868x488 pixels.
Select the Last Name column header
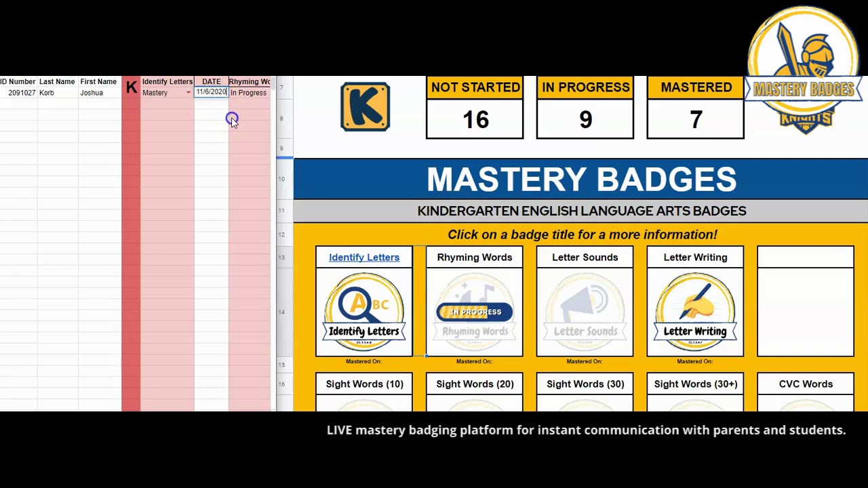pos(57,82)
